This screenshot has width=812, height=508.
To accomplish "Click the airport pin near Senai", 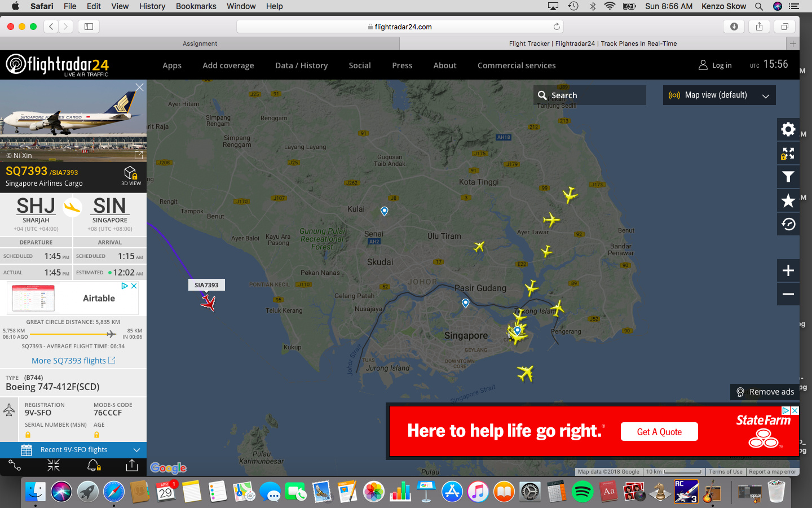I will (385, 211).
